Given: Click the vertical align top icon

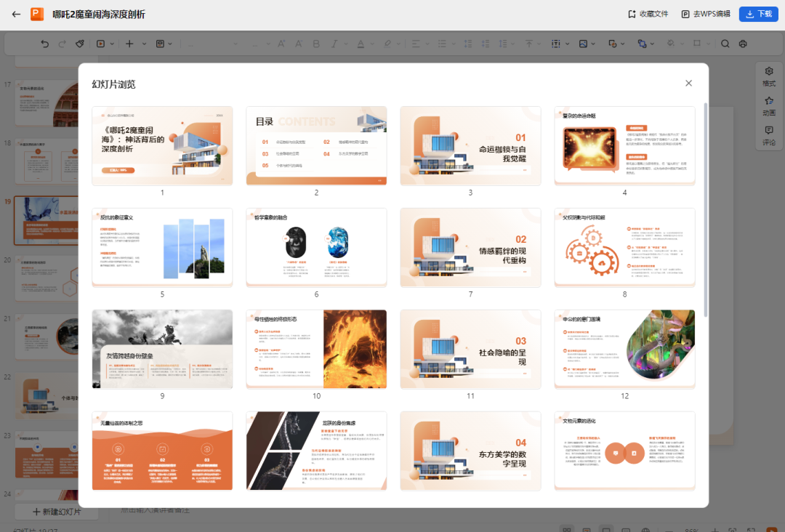Looking at the screenshot, I should coord(529,44).
